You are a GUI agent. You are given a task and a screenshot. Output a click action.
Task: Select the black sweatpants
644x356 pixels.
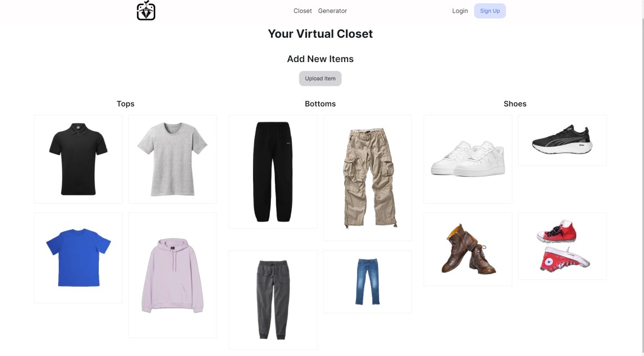273,172
